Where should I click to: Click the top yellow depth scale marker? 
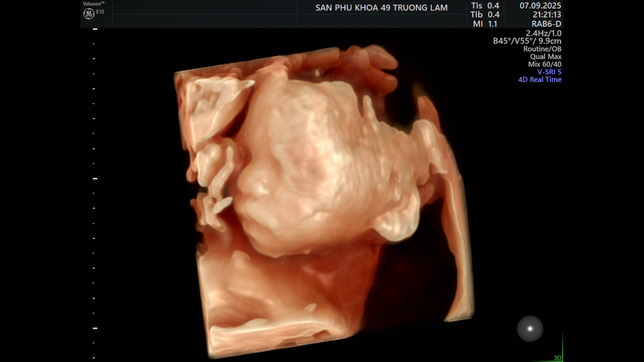tap(95, 29)
